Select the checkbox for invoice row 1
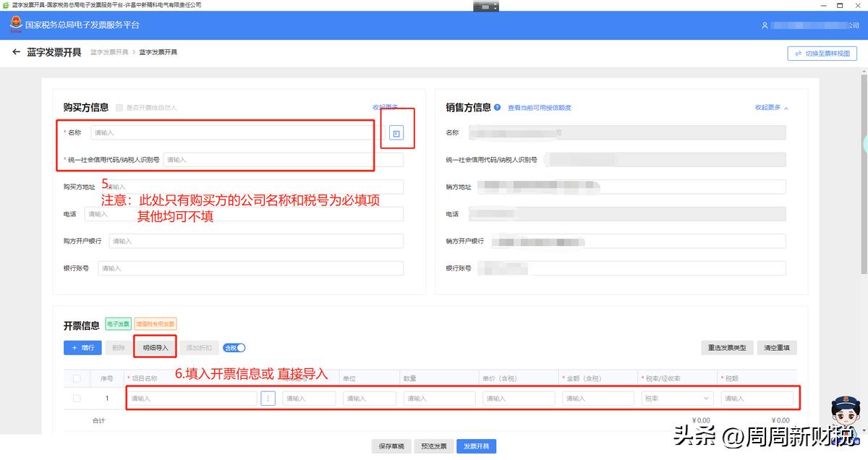 pos(77,398)
